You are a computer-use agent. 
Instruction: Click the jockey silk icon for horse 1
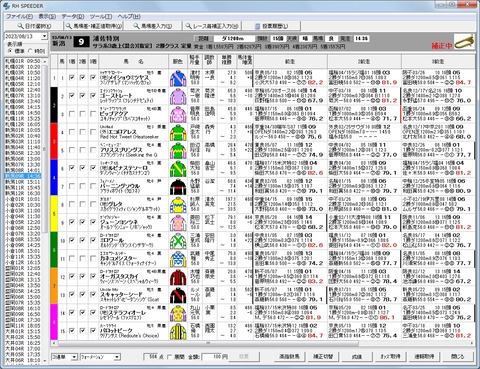(x=178, y=78)
